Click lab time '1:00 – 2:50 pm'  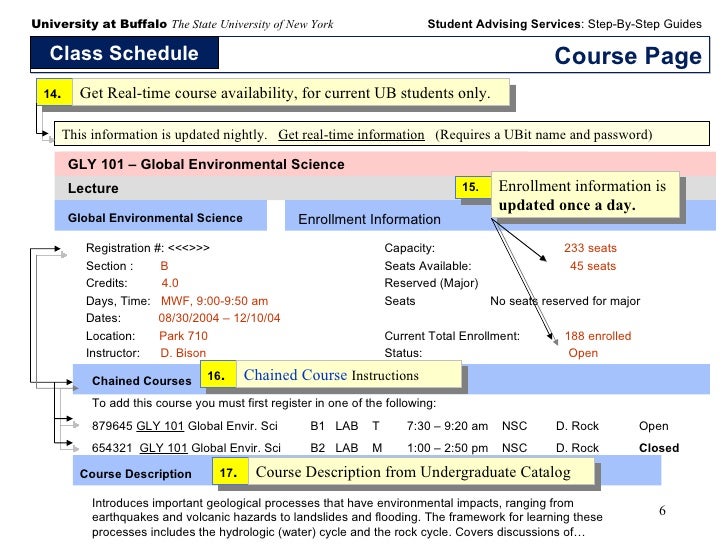448,448
